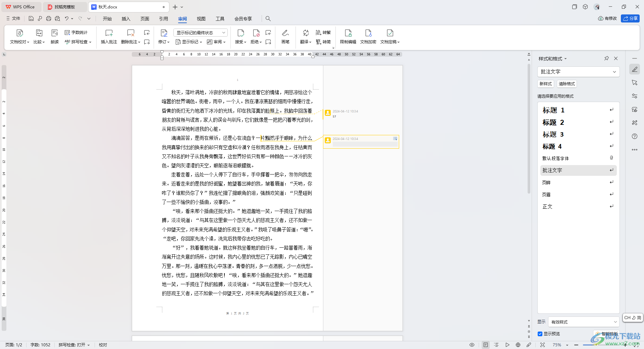The image size is (644, 349).
Task: Open the 翻译 translate tool
Action: point(306,37)
